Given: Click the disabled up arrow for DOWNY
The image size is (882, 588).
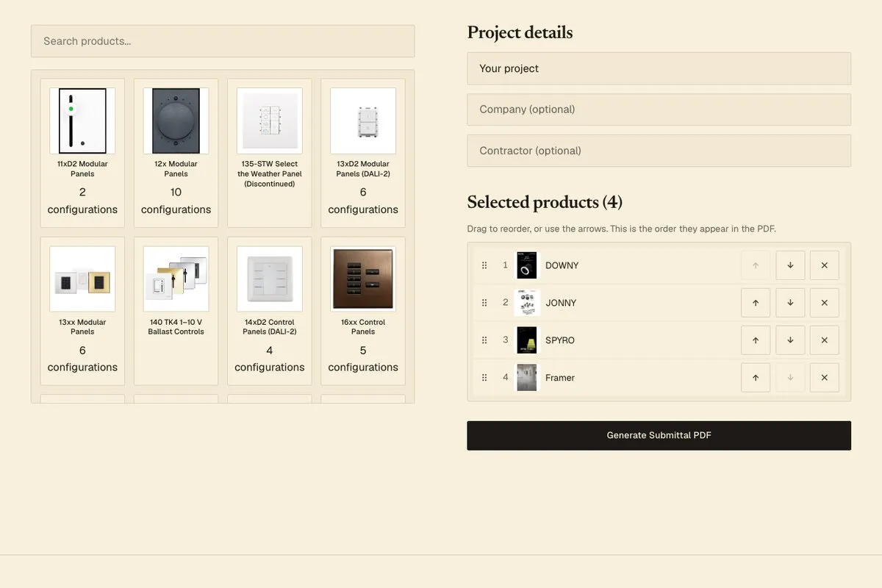Looking at the screenshot, I should pos(756,265).
